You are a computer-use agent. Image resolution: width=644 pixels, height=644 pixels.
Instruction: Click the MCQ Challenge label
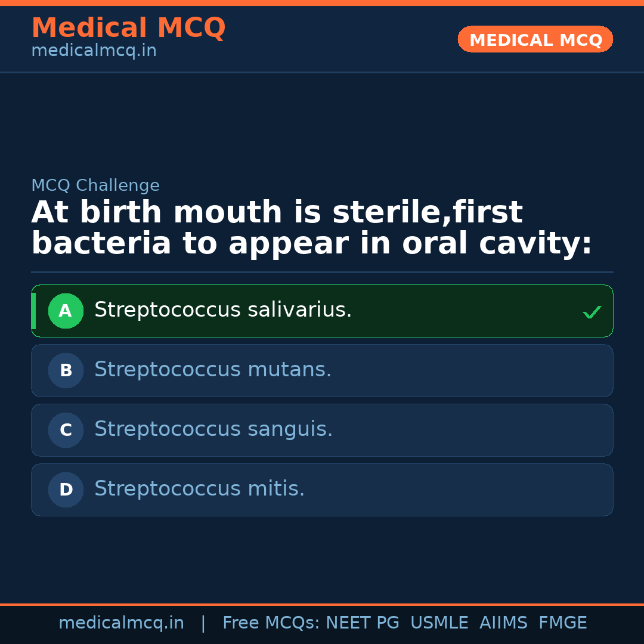95,185
